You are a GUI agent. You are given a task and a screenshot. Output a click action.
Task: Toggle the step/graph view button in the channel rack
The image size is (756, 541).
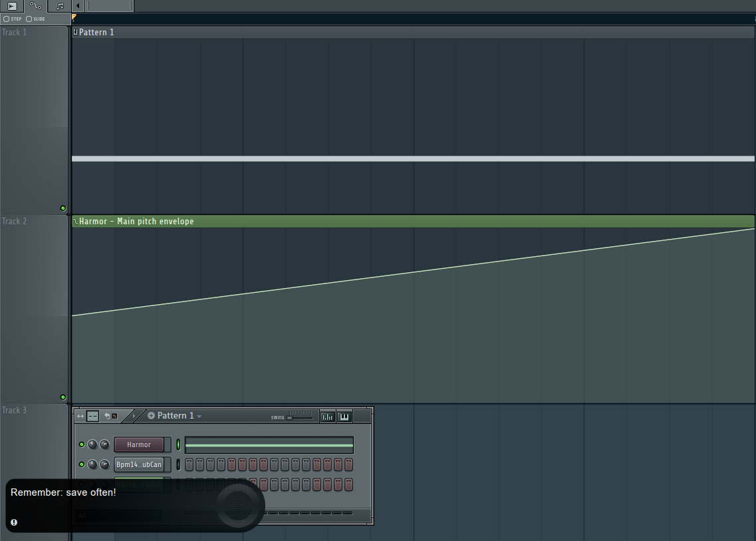pos(92,416)
